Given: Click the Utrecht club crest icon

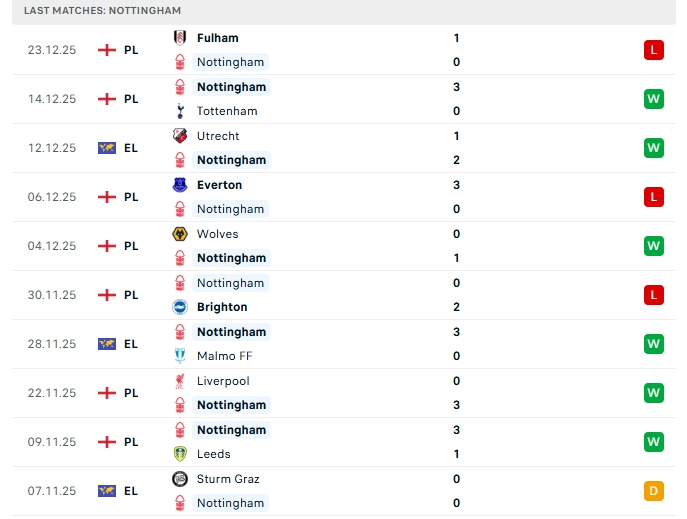Looking at the screenshot, I should pos(180,136).
